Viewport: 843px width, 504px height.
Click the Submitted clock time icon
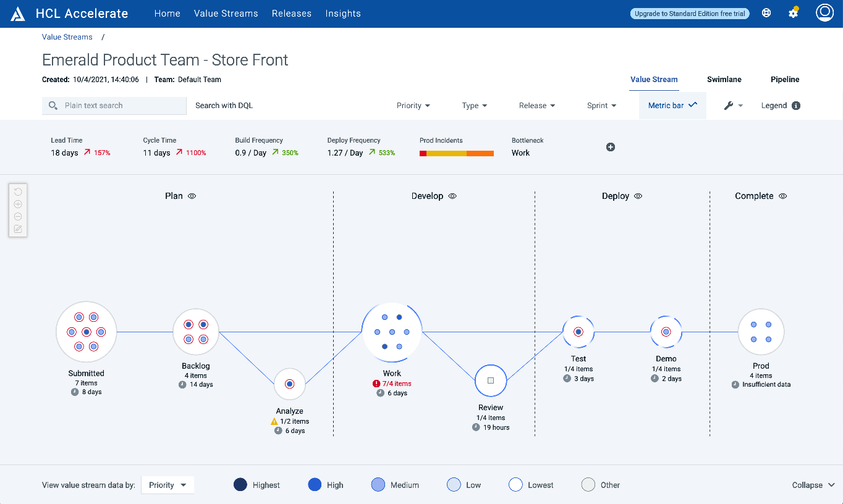(x=75, y=392)
